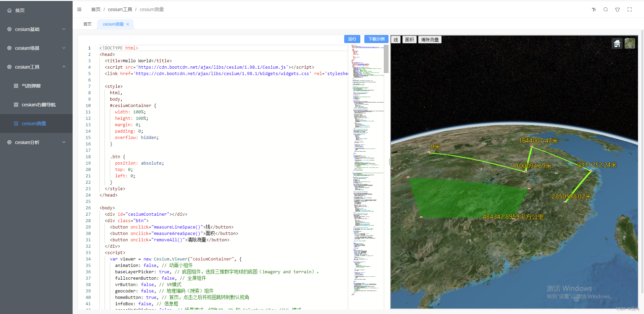Expand the cesium基础 menu chevron

64,29
